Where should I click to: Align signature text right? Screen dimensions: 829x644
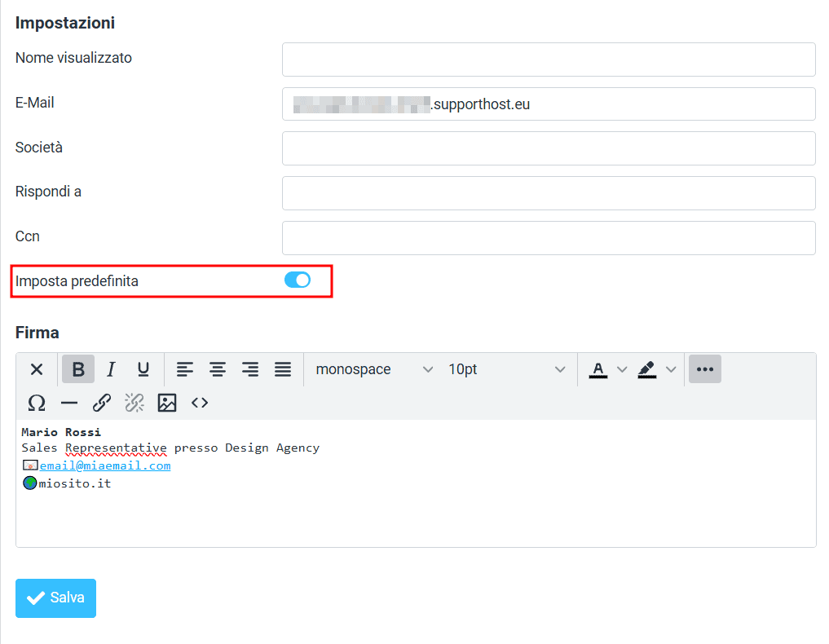point(250,369)
